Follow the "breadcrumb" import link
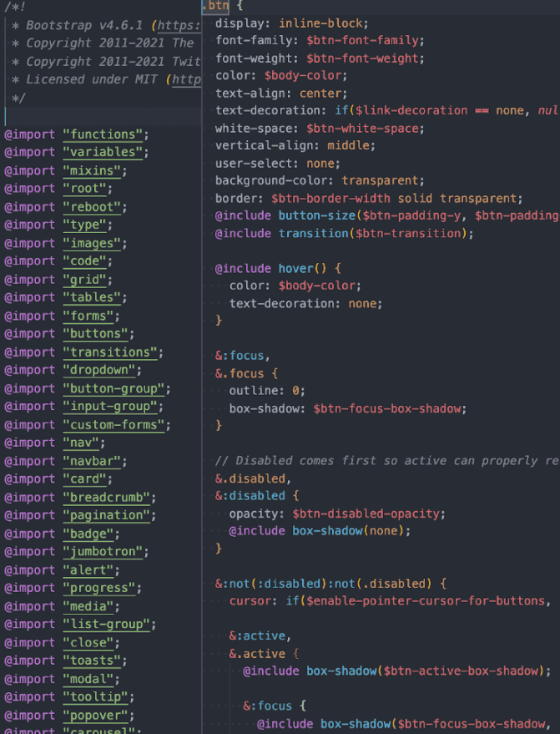This screenshot has width=560, height=734. tap(108, 497)
